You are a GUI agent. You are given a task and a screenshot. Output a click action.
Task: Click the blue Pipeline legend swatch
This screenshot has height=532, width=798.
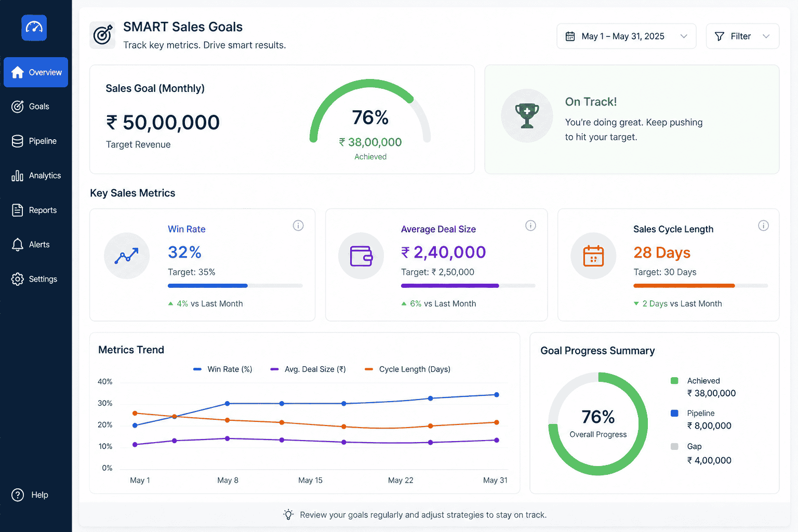click(x=674, y=414)
